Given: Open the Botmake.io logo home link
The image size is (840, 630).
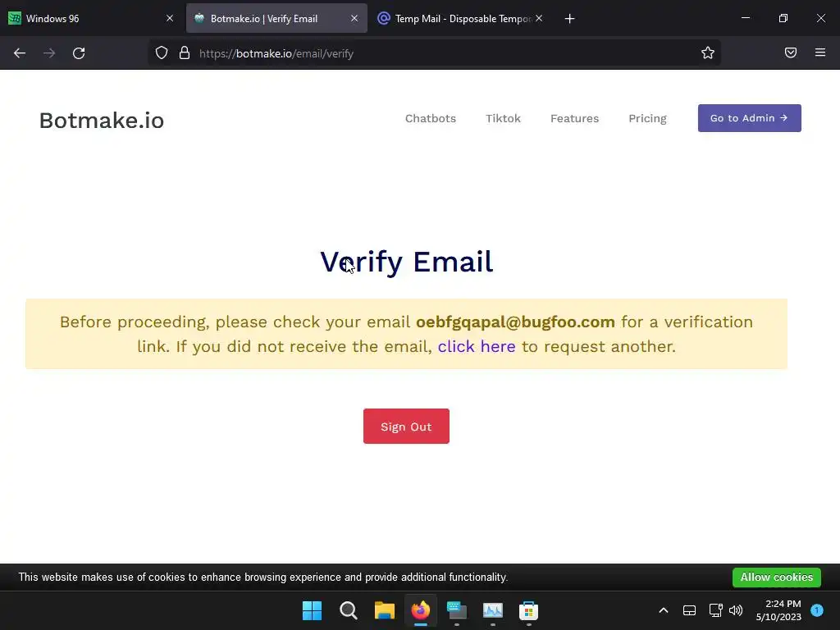Looking at the screenshot, I should point(102,121).
